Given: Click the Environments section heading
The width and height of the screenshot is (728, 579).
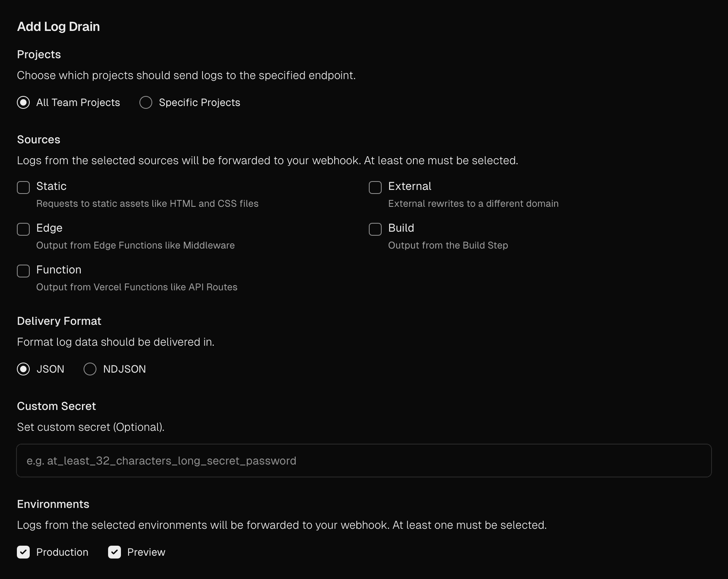Looking at the screenshot, I should (53, 504).
